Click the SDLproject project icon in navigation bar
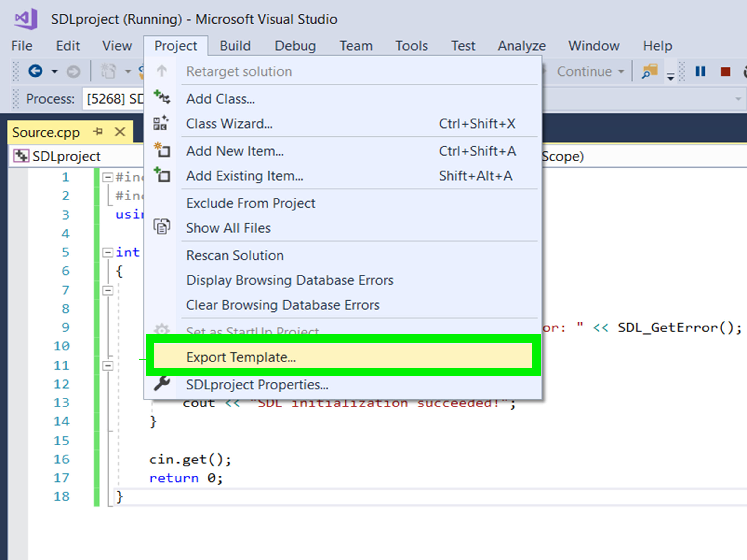 (x=21, y=156)
